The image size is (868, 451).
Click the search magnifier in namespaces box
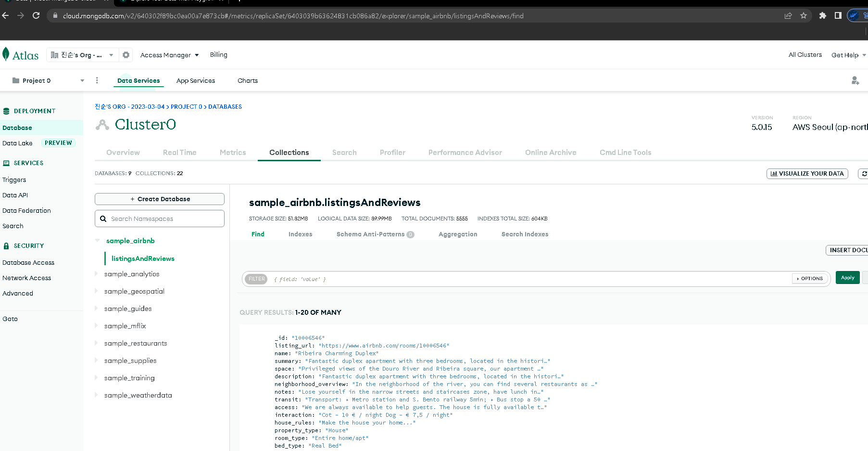click(103, 219)
